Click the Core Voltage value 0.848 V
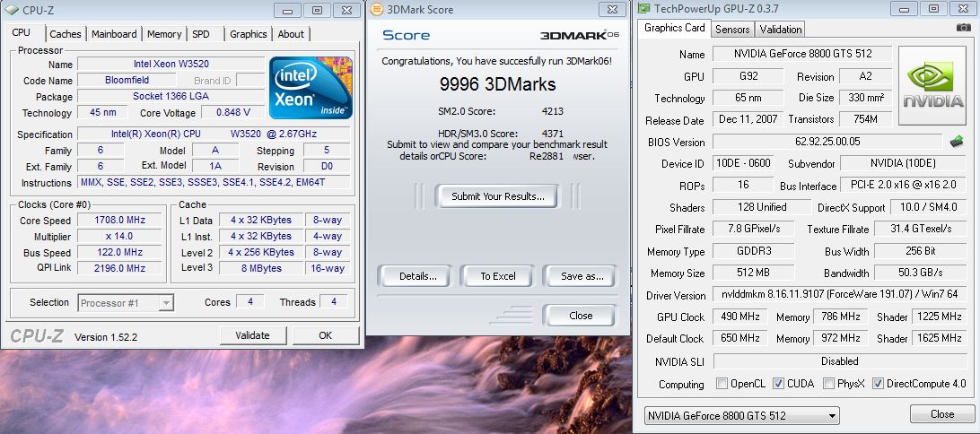Image resolution: width=980 pixels, height=434 pixels. pyautogui.click(x=233, y=112)
